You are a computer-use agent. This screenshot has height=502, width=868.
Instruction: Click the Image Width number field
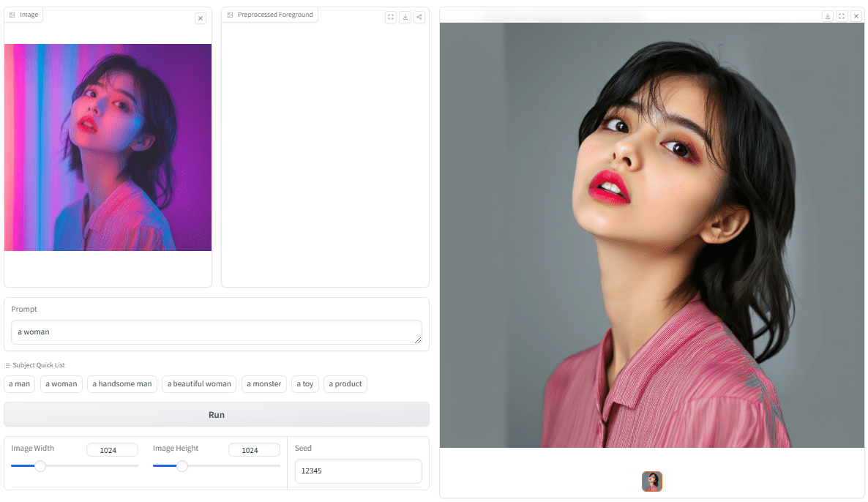[112, 450]
